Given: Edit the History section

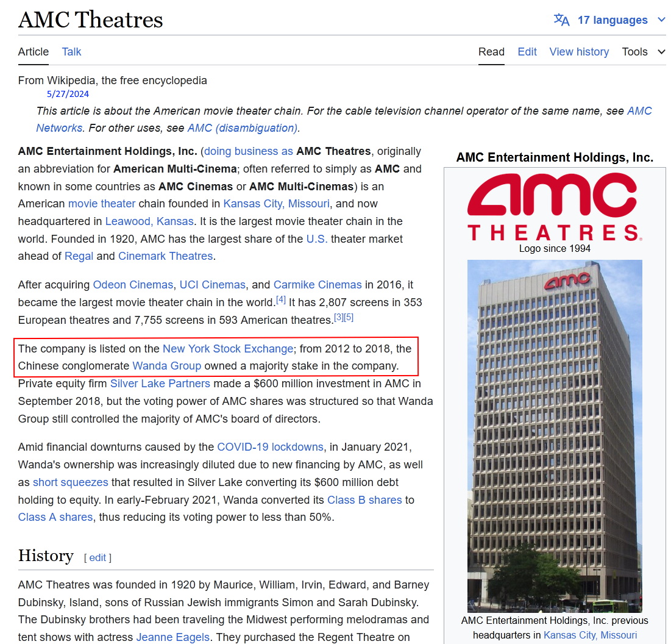Looking at the screenshot, I should coord(98,557).
